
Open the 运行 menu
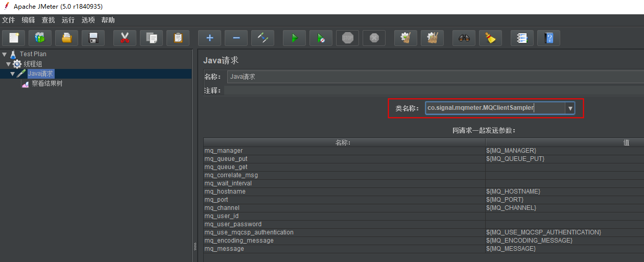[x=68, y=20]
